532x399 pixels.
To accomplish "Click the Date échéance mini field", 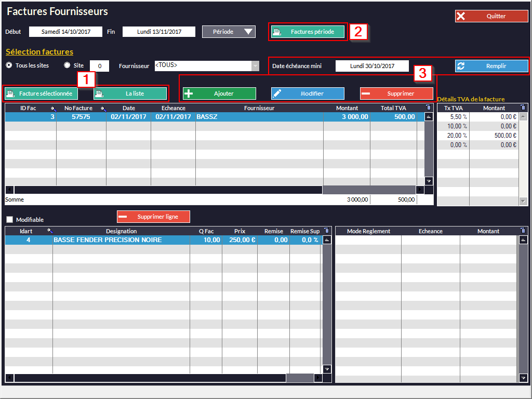I will [371, 66].
